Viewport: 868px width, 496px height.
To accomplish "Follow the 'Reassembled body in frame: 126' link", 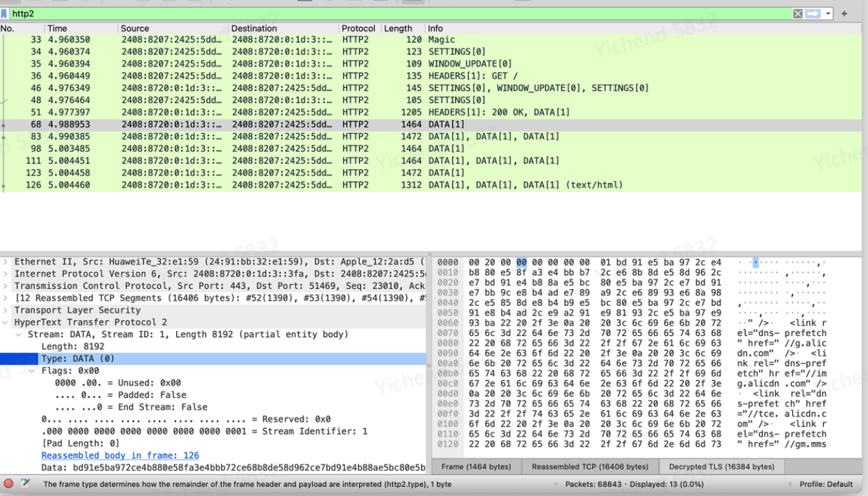I will [x=120, y=455].
